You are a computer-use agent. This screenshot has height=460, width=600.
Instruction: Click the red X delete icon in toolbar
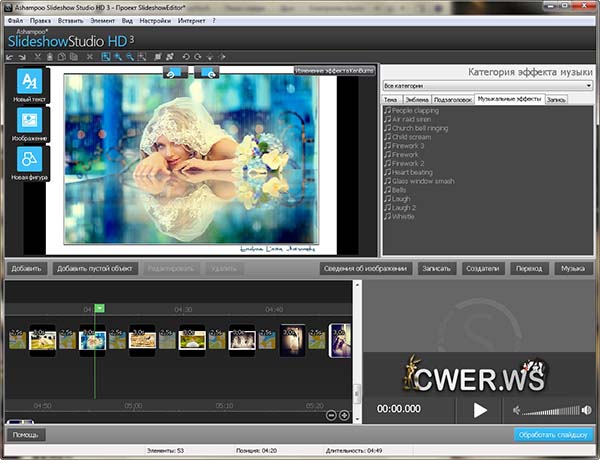(91, 57)
